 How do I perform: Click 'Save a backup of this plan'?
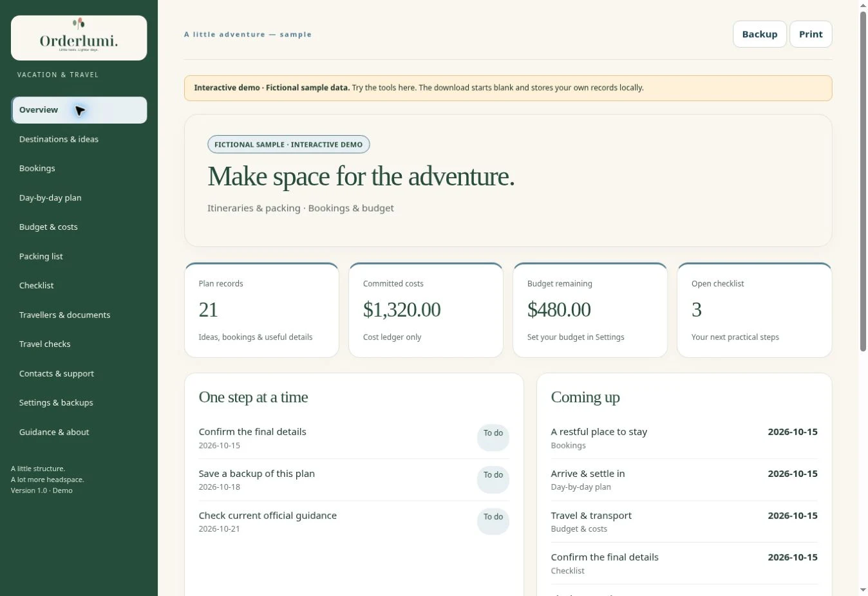point(257,474)
